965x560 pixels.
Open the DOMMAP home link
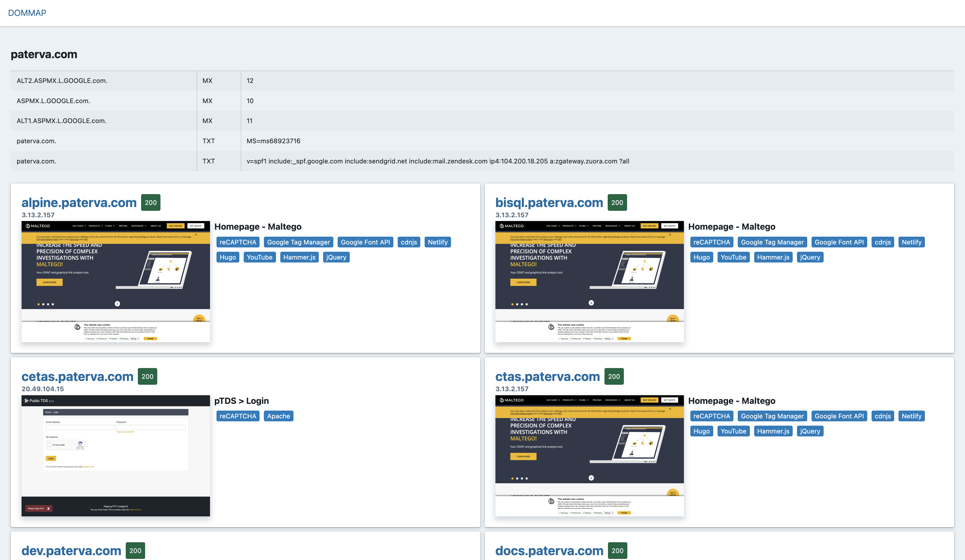click(x=27, y=13)
